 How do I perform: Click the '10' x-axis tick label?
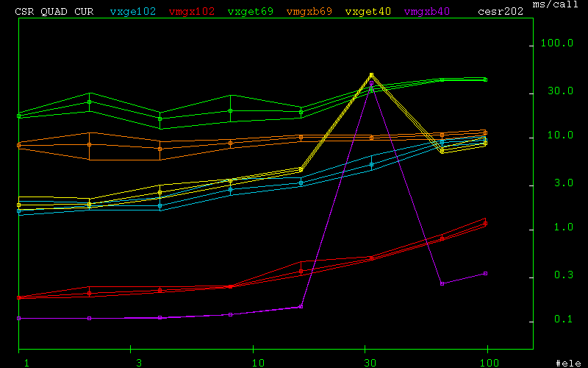258,363
